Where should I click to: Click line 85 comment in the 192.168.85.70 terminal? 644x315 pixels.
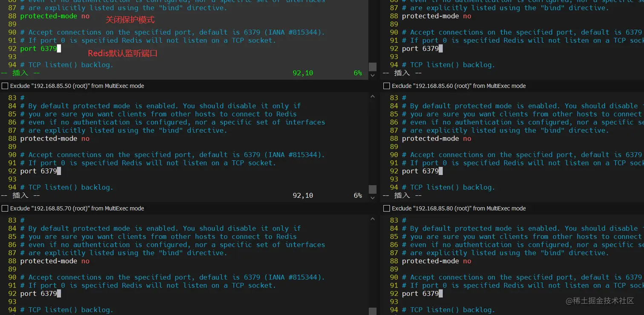(x=158, y=237)
